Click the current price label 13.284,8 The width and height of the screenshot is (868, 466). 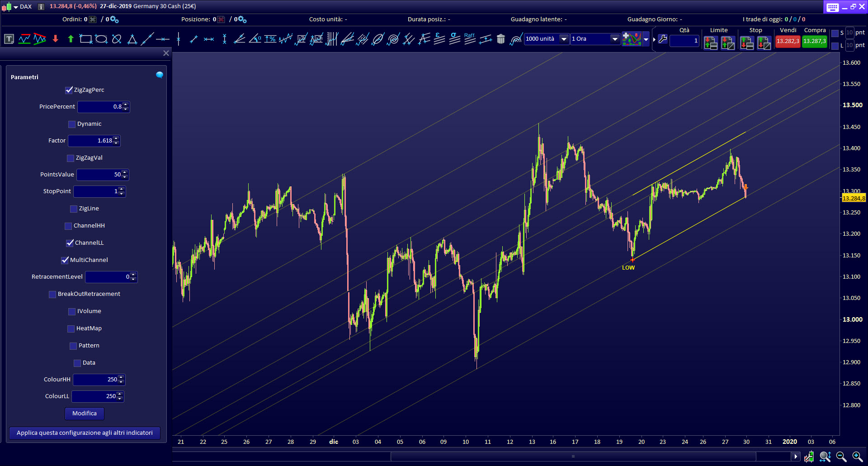(854, 198)
